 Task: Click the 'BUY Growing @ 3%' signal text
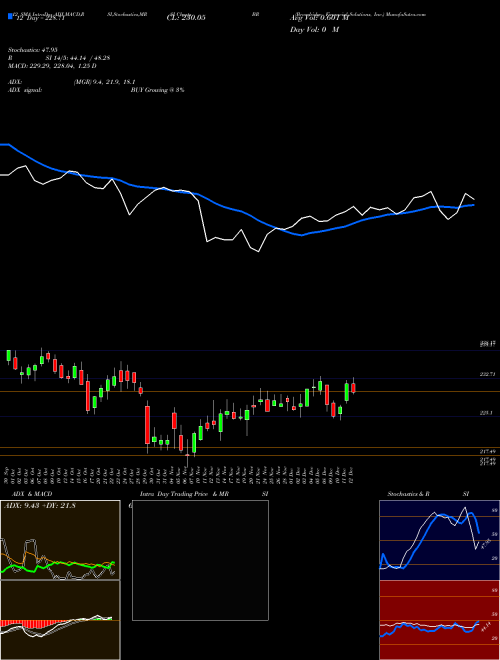pyautogui.click(x=157, y=90)
